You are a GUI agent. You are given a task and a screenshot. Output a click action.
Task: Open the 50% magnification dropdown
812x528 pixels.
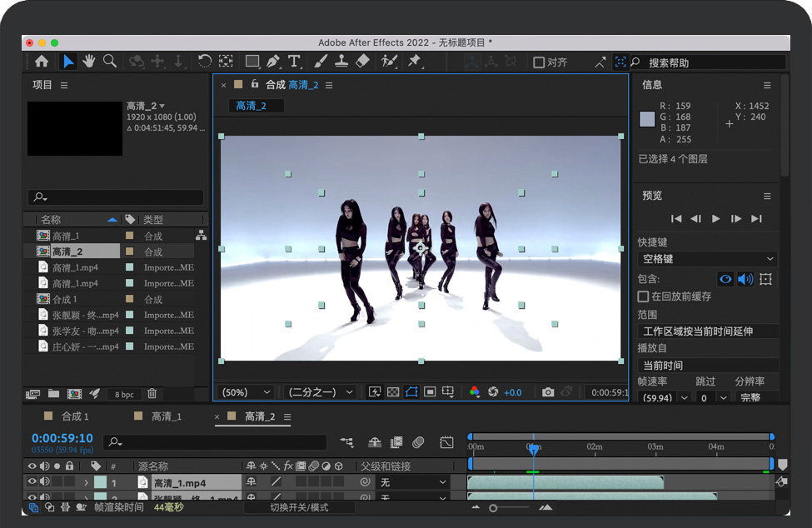point(246,392)
